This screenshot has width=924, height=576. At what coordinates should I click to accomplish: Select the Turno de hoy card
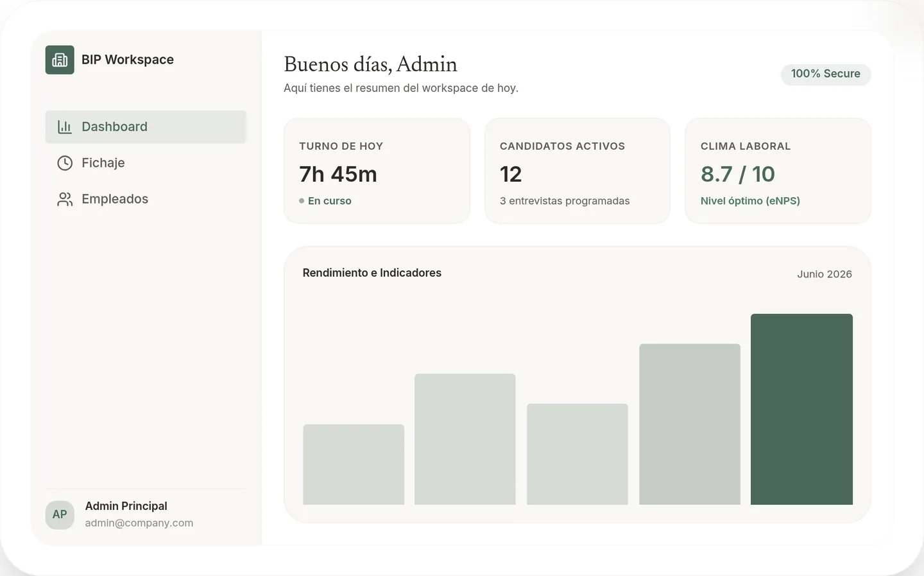pyautogui.click(x=377, y=171)
